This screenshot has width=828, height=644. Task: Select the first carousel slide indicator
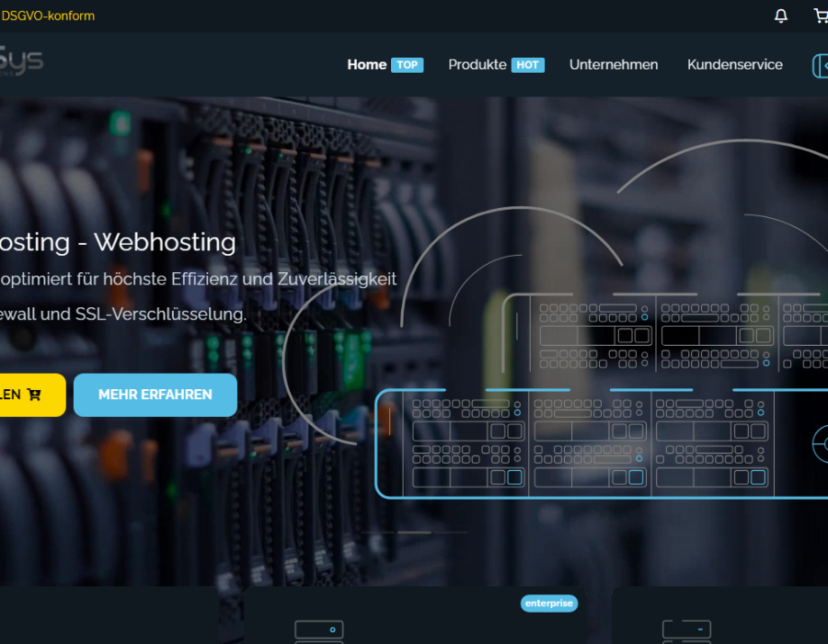[377, 533]
